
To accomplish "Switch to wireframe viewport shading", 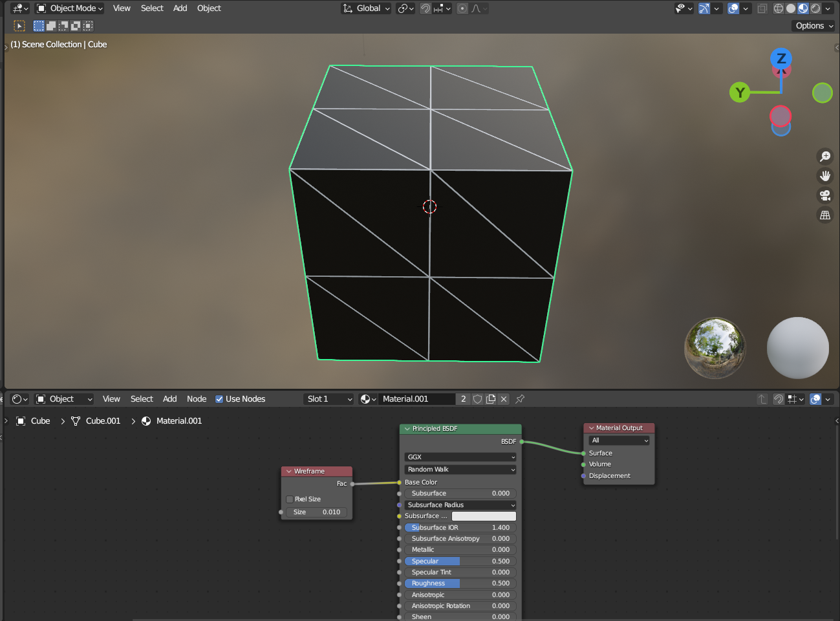I will coord(779,8).
